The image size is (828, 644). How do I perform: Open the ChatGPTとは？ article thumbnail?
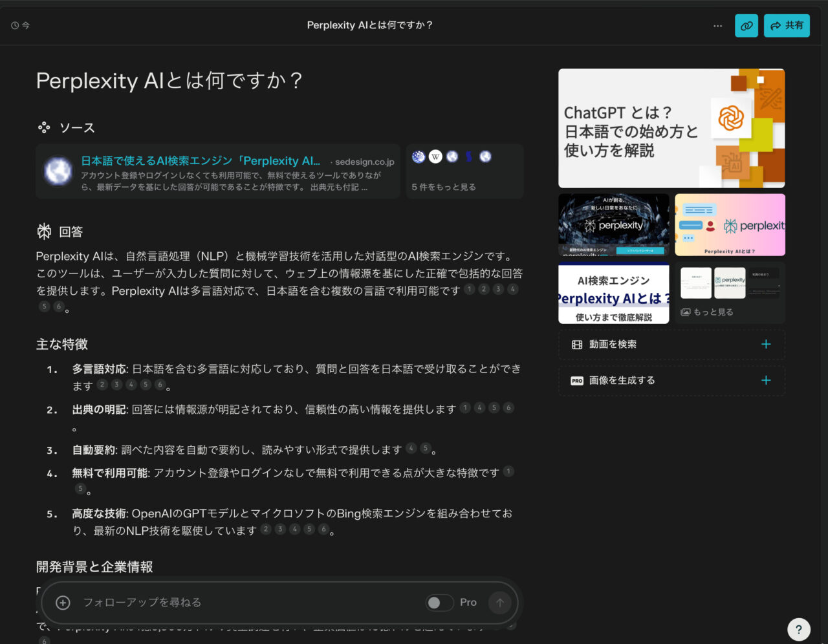(671, 128)
